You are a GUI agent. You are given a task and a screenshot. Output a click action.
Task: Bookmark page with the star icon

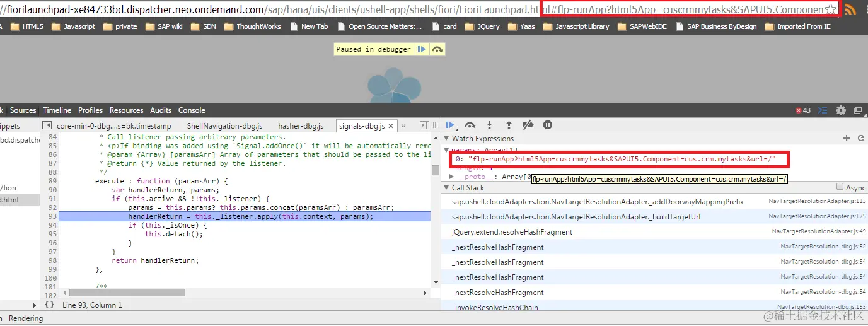tap(831, 9)
